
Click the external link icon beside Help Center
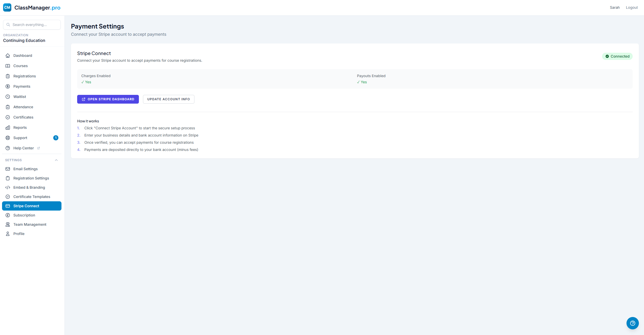click(x=38, y=148)
